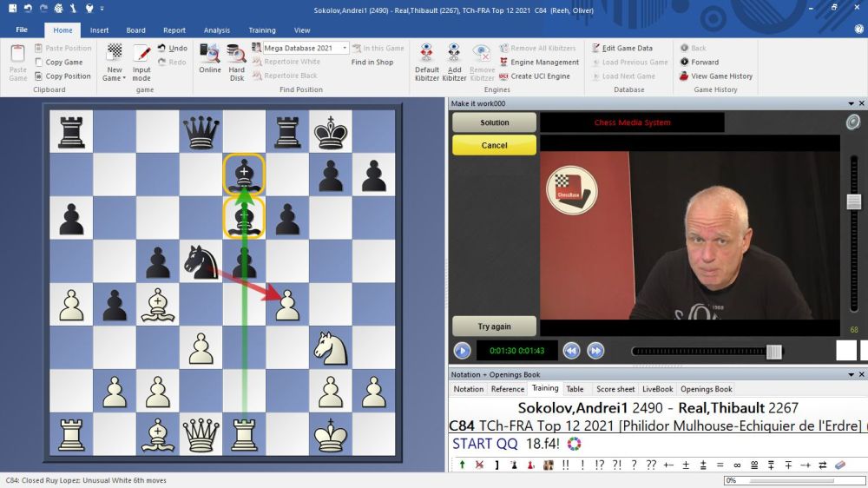This screenshot has height=488, width=868.
Task: Open the Mega Database 2021 dropdown
Action: [x=345, y=49]
